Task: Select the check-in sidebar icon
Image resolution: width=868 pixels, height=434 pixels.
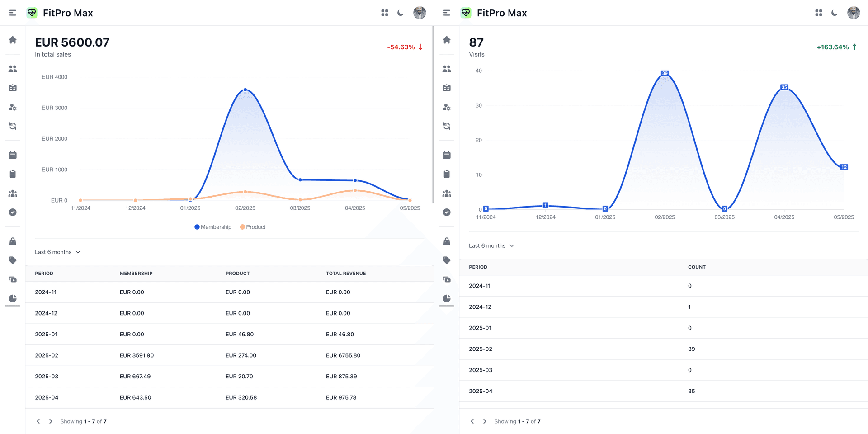Action: click(12, 212)
